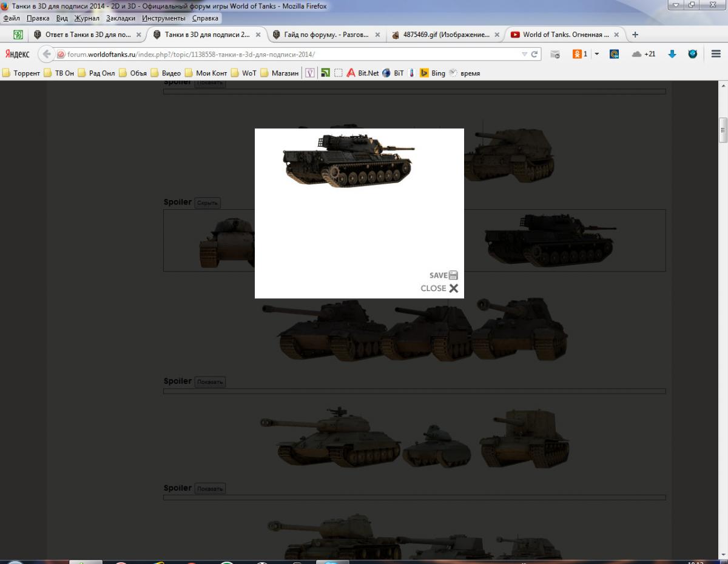Open the Журнал menu
This screenshot has width=728, height=564.
pyautogui.click(x=87, y=18)
